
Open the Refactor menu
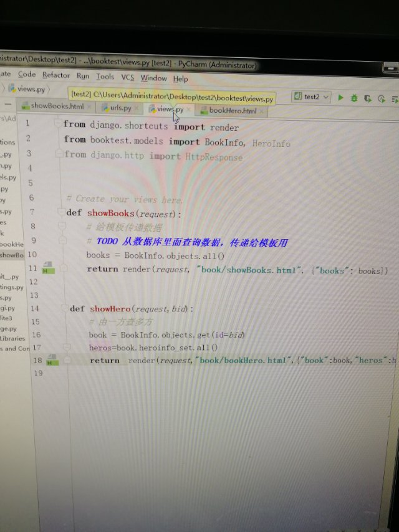(x=56, y=75)
